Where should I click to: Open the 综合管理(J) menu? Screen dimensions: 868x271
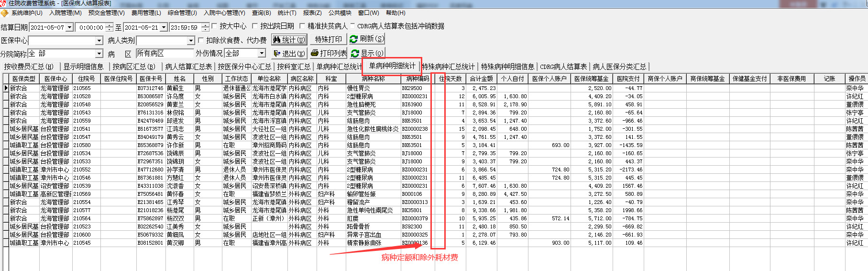(182, 13)
